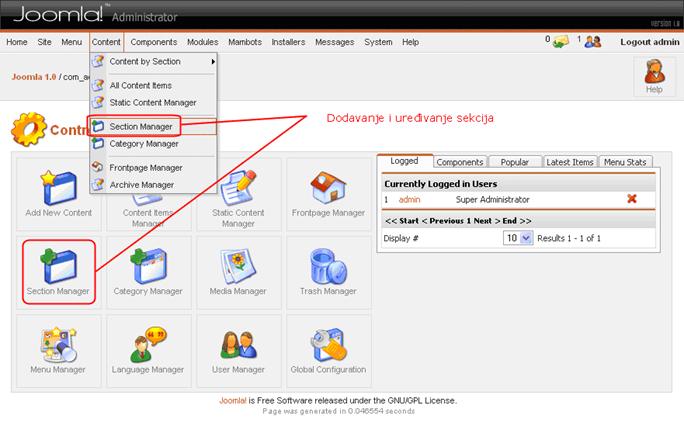This screenshot has height=426, width=684.
Task: Click the All Content Items menu icon
Action: (x=98, y=85)
